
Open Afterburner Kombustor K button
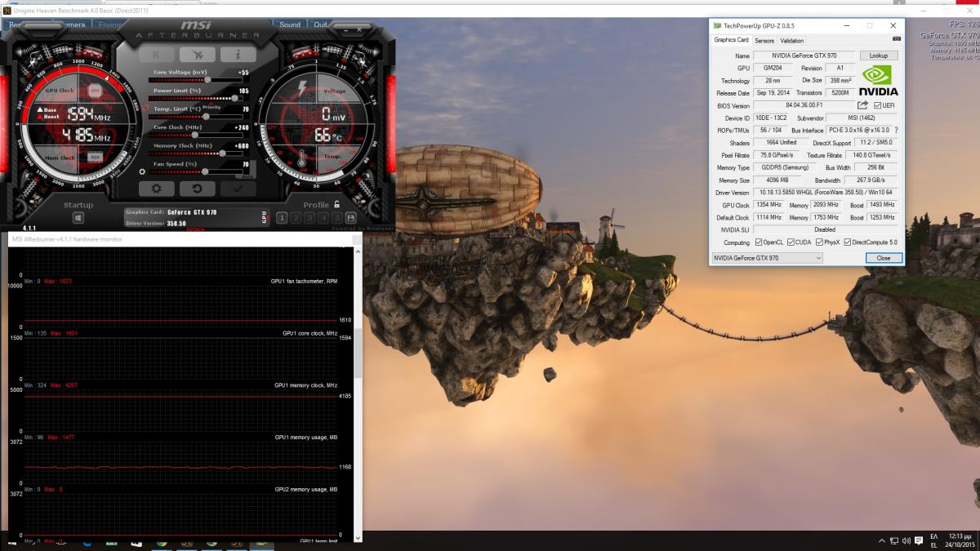(x=157, y=55)
